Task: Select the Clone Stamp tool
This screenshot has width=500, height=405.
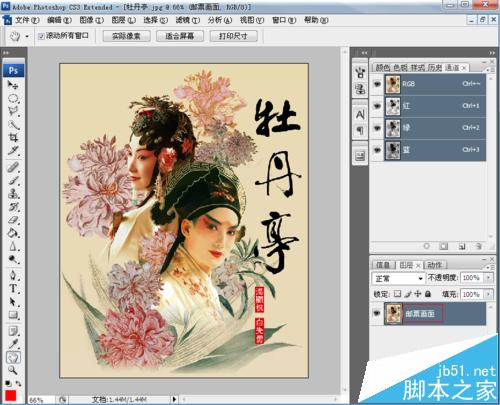Action: (13, 193)
